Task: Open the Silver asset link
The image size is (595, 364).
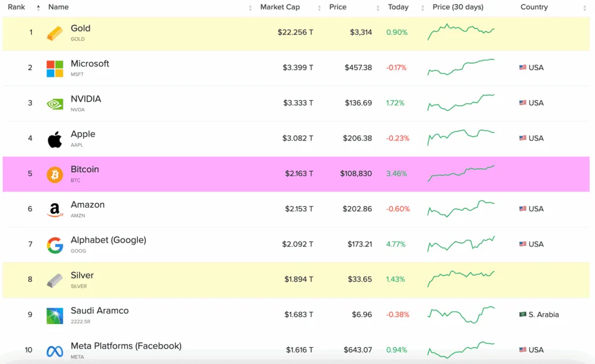Action: click(82, 275)
